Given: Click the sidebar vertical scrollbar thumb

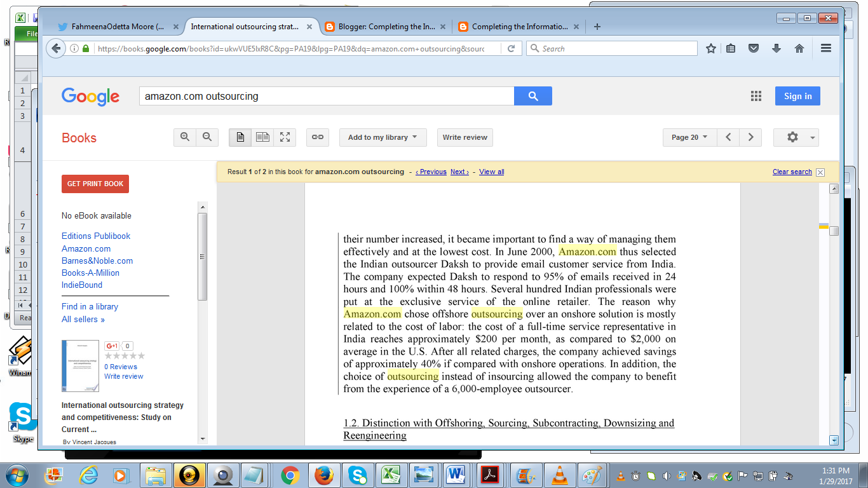Looking at the screenshot, I should point(202,257).
